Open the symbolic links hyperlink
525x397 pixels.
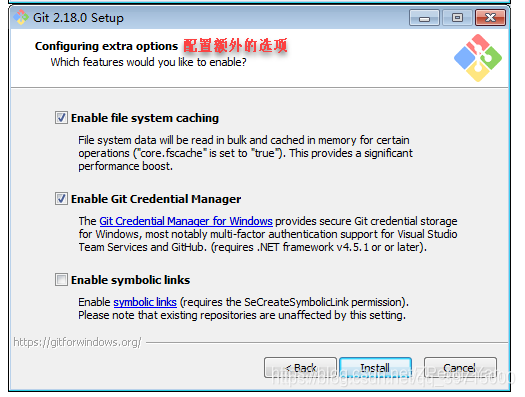point(145,302)
